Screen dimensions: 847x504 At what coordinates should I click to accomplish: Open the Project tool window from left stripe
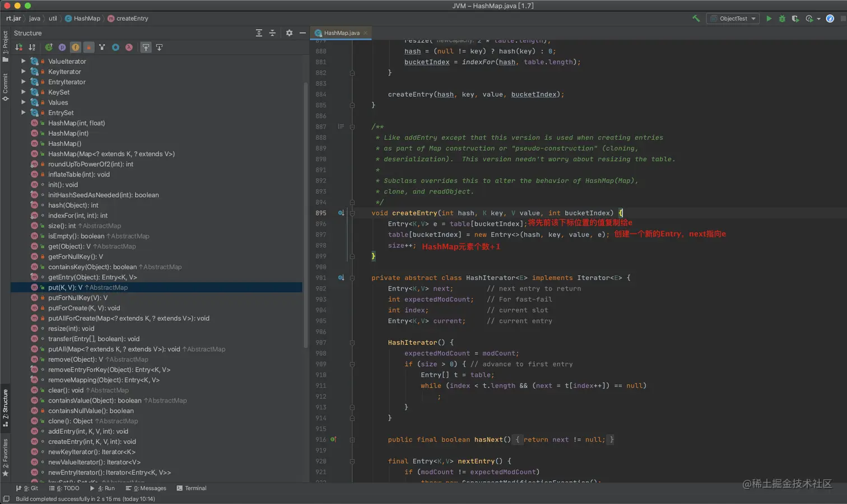(x=5, y=46)
